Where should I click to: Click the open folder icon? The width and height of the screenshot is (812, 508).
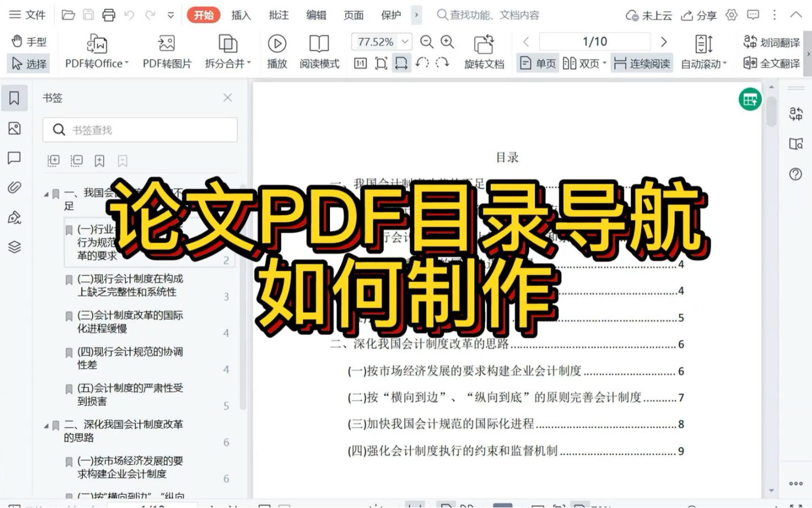pos(68,15)
